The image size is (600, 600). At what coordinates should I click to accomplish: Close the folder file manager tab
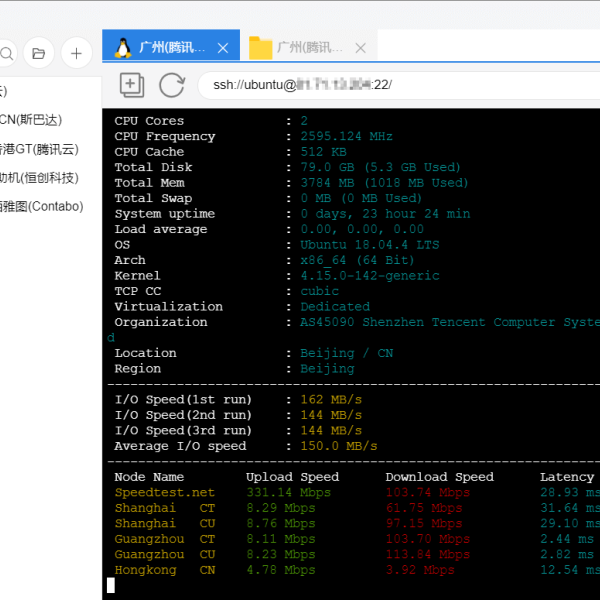(x=360, y=48)
